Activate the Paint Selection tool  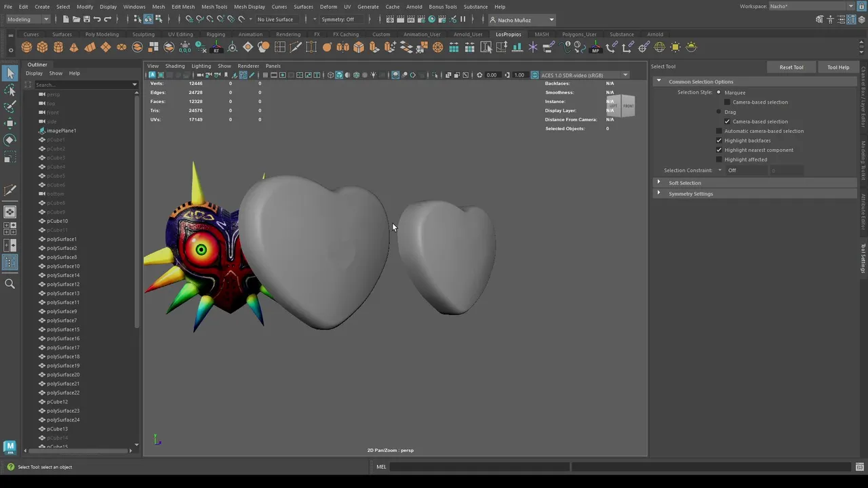(x=9, y=106)
